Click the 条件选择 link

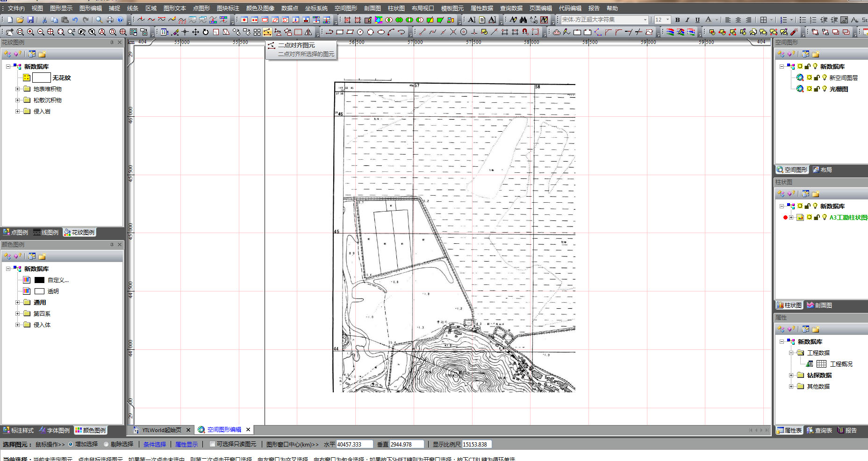click(155, 444)
